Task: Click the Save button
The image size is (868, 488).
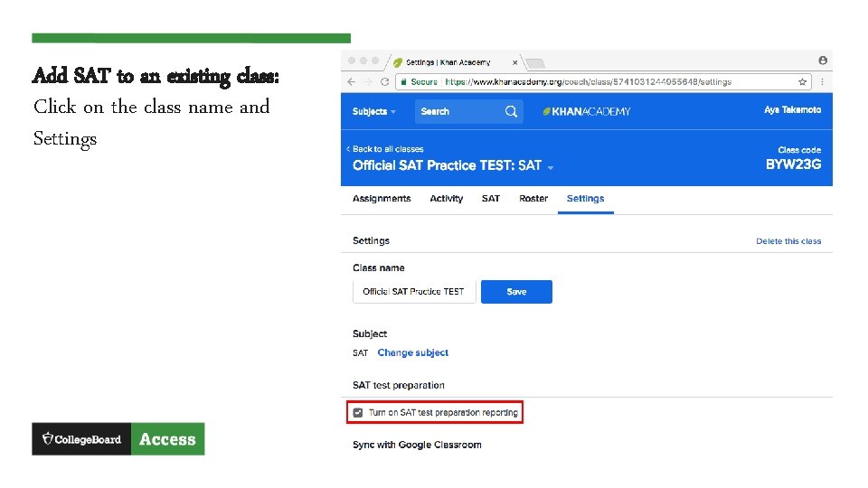Action: [x=516, y=292]
